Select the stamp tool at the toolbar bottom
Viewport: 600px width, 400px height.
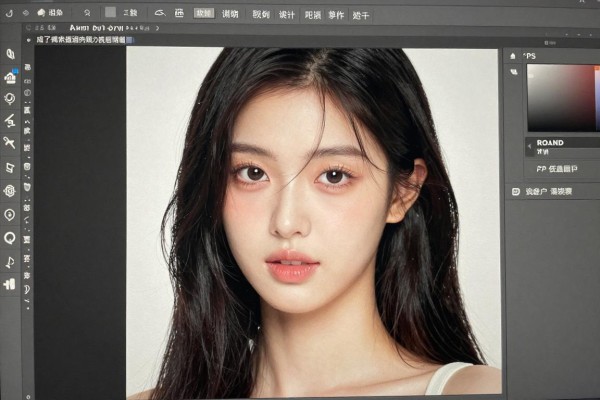click(x=10, y=284)
